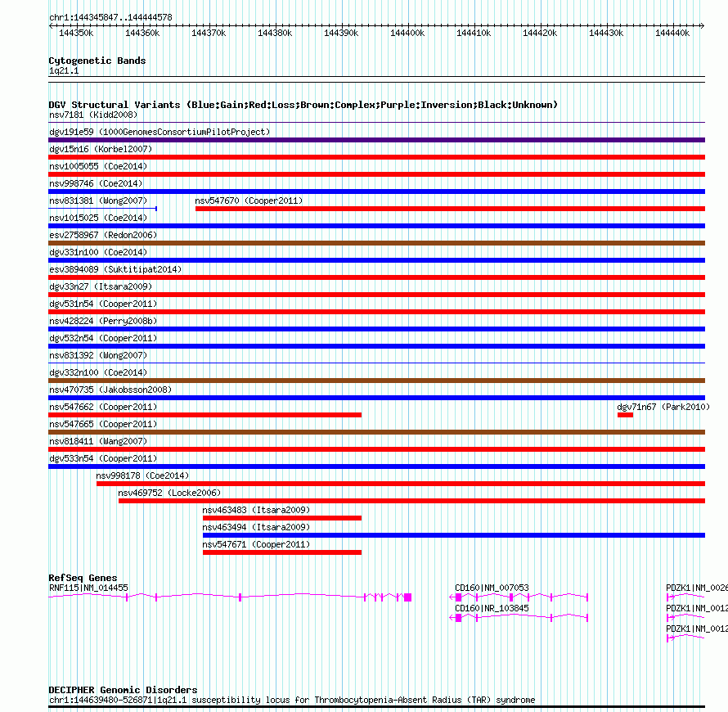Click the red bar under nsv463483
Screen dimensions: 728x712
pyautogui.click(x=282, y=518)
